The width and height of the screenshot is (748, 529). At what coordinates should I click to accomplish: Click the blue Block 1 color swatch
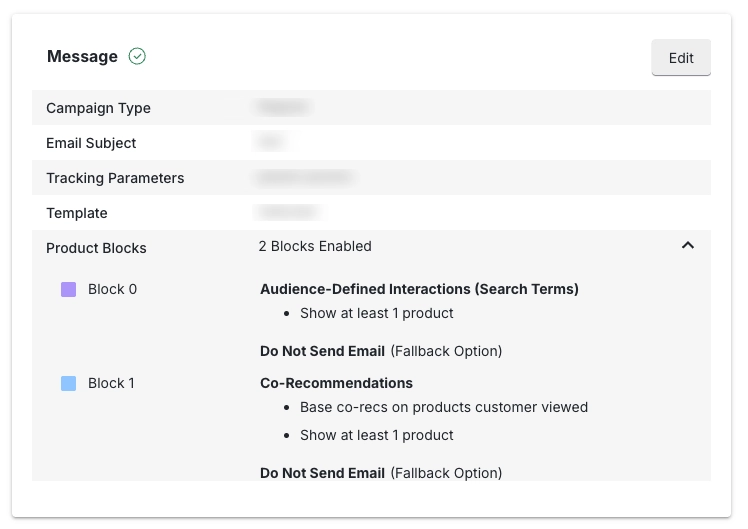tap(69, 383)
